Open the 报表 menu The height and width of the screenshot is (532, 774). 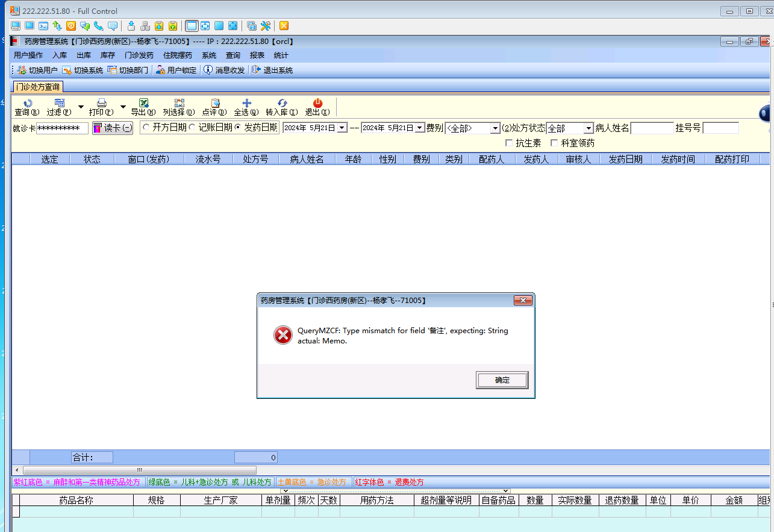(x=257, y=55)
